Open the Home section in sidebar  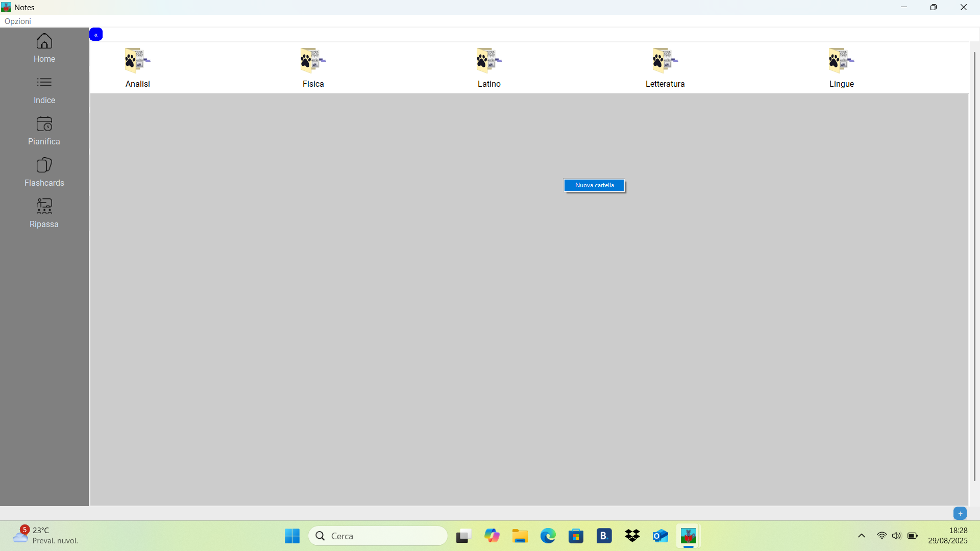(x=44, y=48)
